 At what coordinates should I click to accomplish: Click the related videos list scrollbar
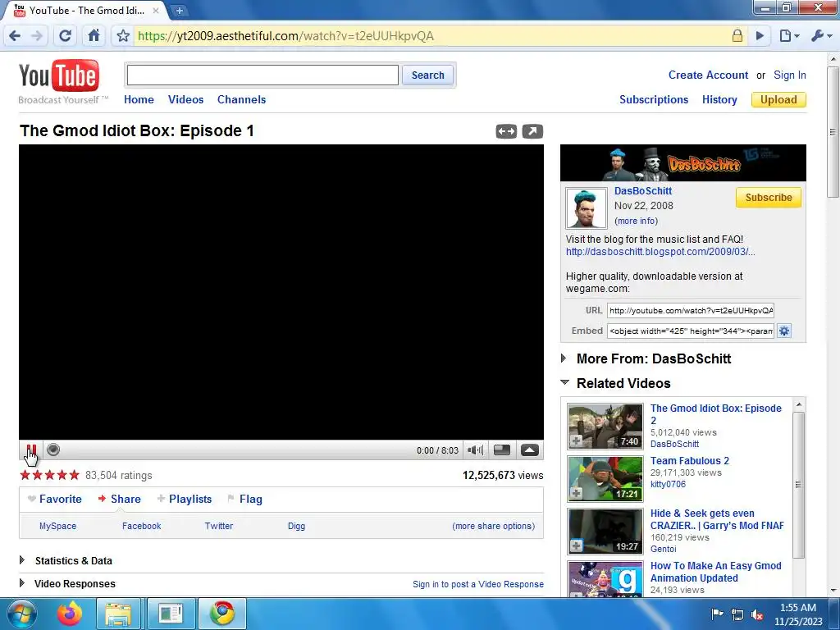(799, 485)
